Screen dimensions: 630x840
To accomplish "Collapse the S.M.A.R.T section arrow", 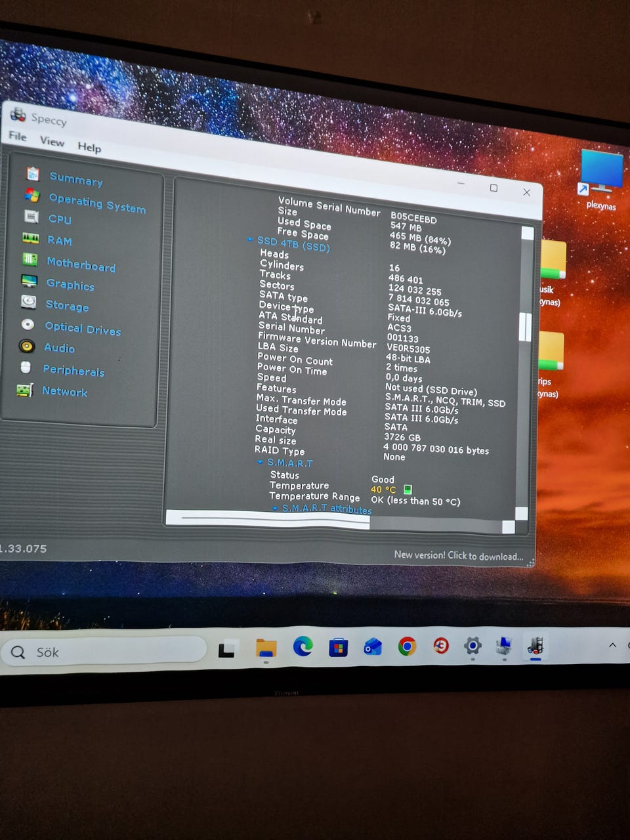I will (x=261, y=462).
